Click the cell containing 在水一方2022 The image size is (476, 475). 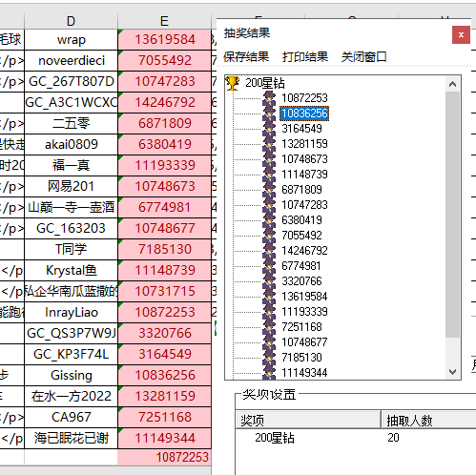[71, 396]
